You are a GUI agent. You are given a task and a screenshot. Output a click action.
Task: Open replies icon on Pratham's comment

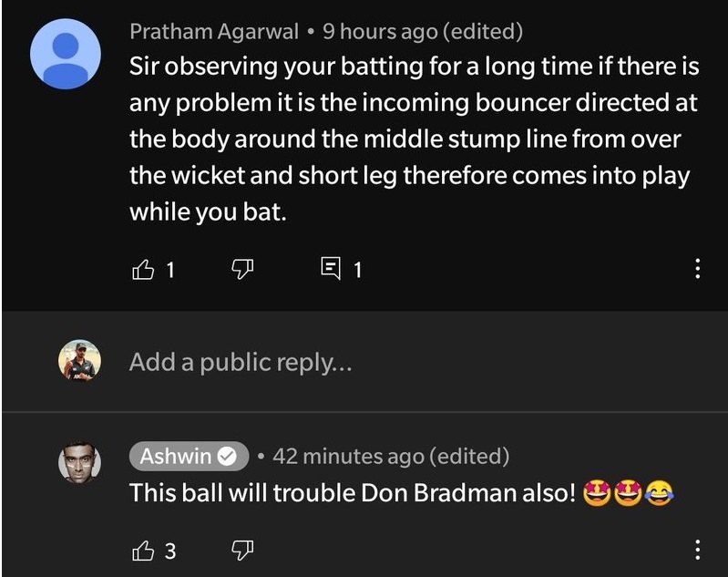pyautogui.click(x=332, y=269)
